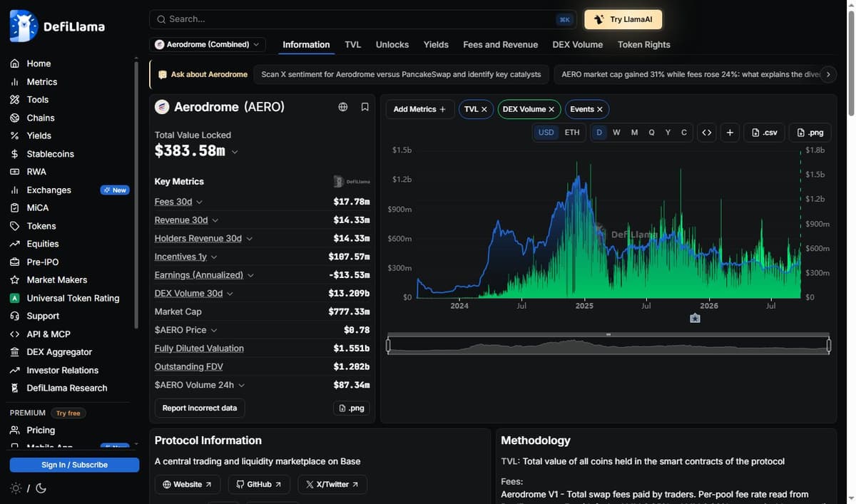Image resolution: width=856 pixels, height=504 pixels.
Task: Open Tokens tag icon entry
Action: coord(14,226)
